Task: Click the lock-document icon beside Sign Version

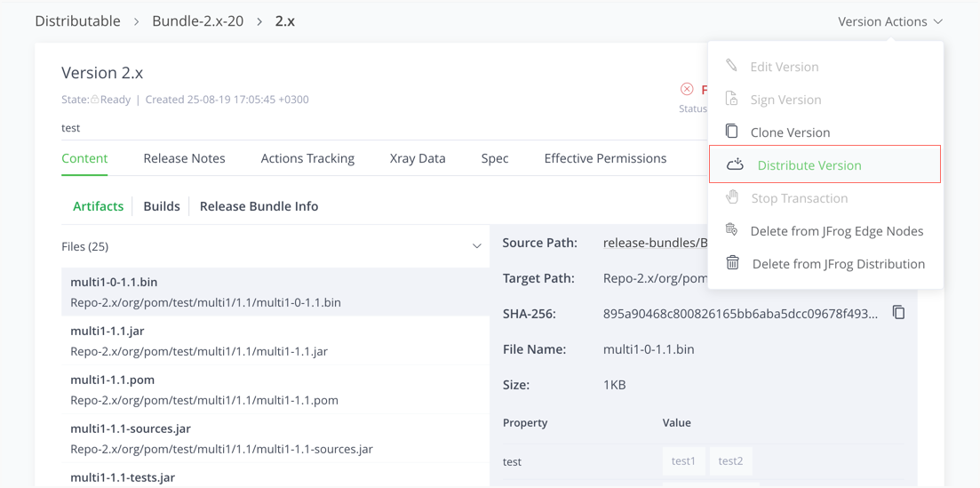Action: point(731,99)
